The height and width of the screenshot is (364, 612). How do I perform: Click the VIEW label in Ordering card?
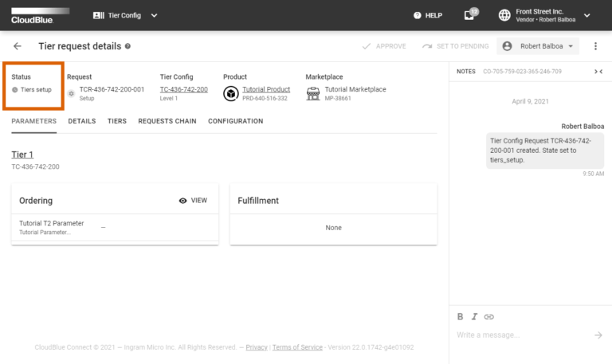coord(199,200)
